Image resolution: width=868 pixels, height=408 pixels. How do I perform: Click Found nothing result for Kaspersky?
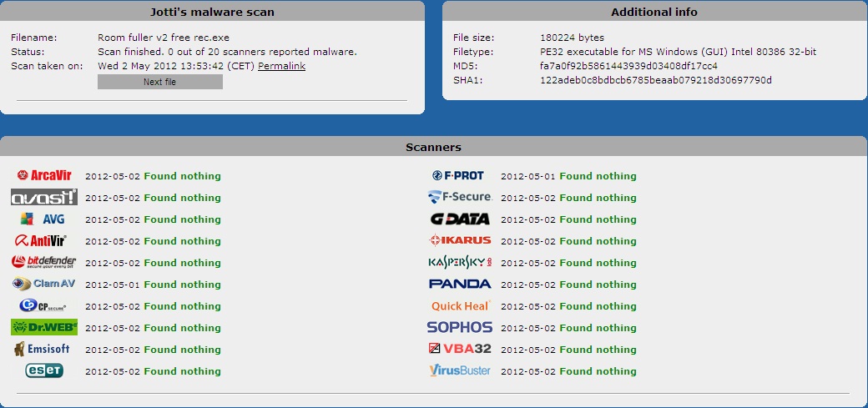[x=598, y=263]
